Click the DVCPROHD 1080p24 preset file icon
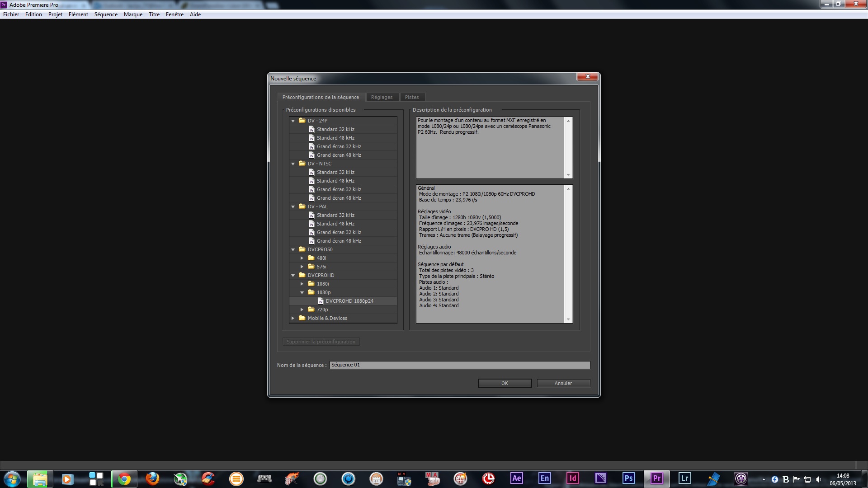This screenshot has height=488, width=868. (321, 301)
